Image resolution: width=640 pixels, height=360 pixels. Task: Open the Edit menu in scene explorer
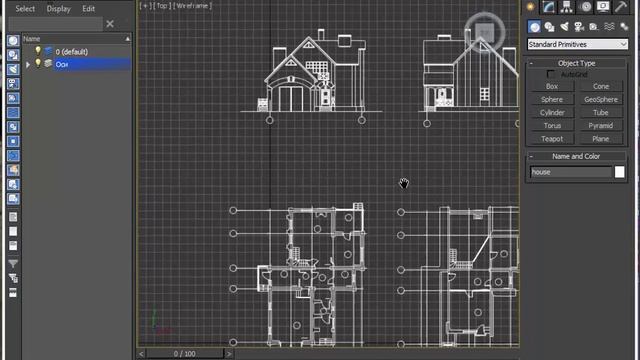tap(88, 9)
